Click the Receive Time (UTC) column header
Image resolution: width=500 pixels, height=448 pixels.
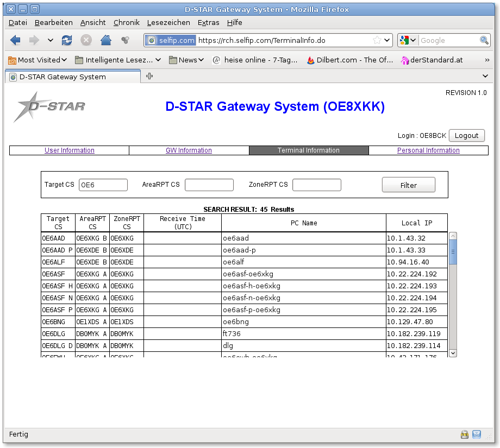coord(183,223)
